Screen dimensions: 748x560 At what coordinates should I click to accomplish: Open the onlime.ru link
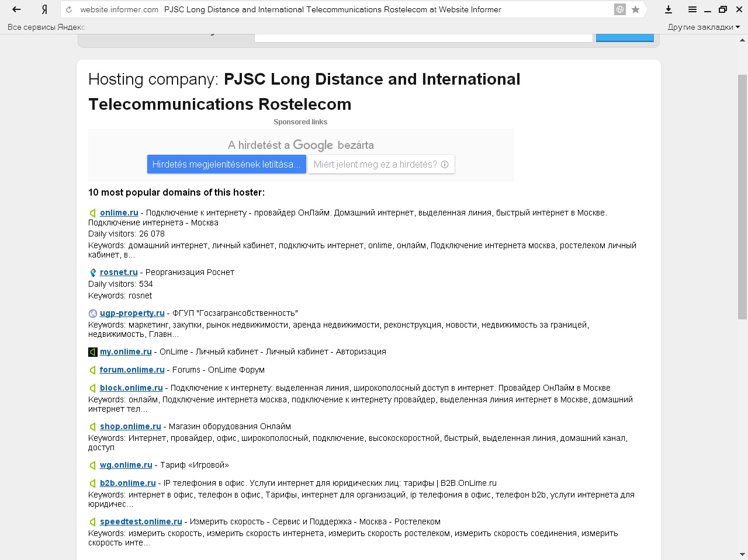coord(119,213)
